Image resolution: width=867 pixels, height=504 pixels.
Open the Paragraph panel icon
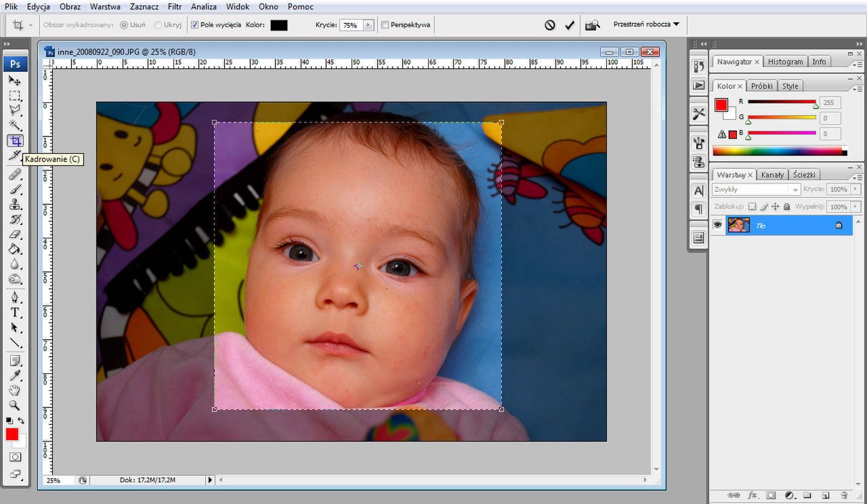pyautogui.click(x=699, y=209)
